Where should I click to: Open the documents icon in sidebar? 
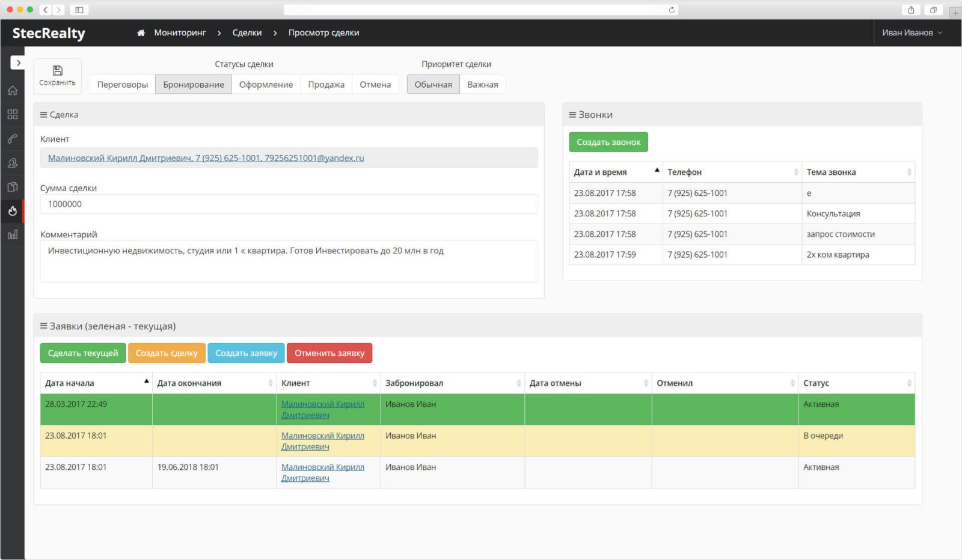click(13, 187)
